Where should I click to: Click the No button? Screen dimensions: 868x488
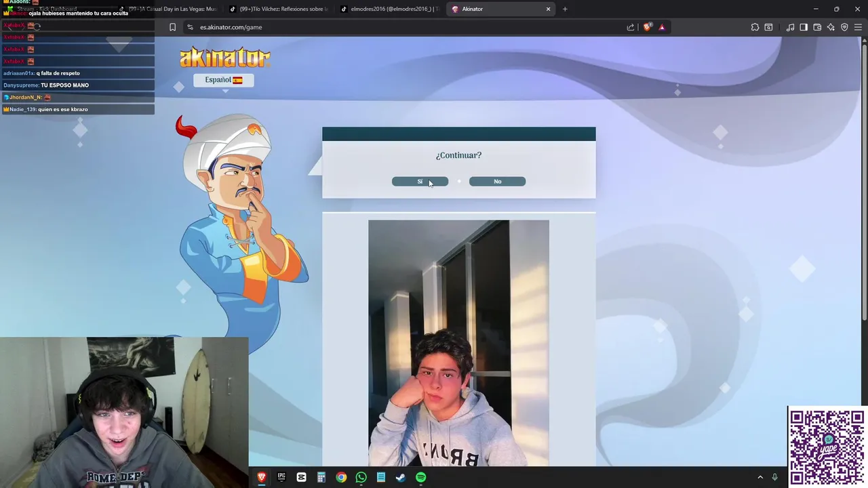pyautogui.click(x=497, y=182)
